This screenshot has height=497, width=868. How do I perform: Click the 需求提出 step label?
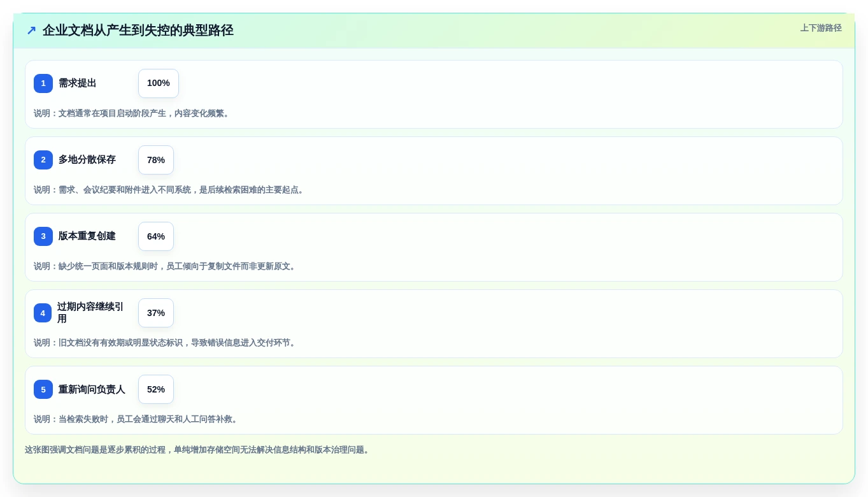pos(78,83)
